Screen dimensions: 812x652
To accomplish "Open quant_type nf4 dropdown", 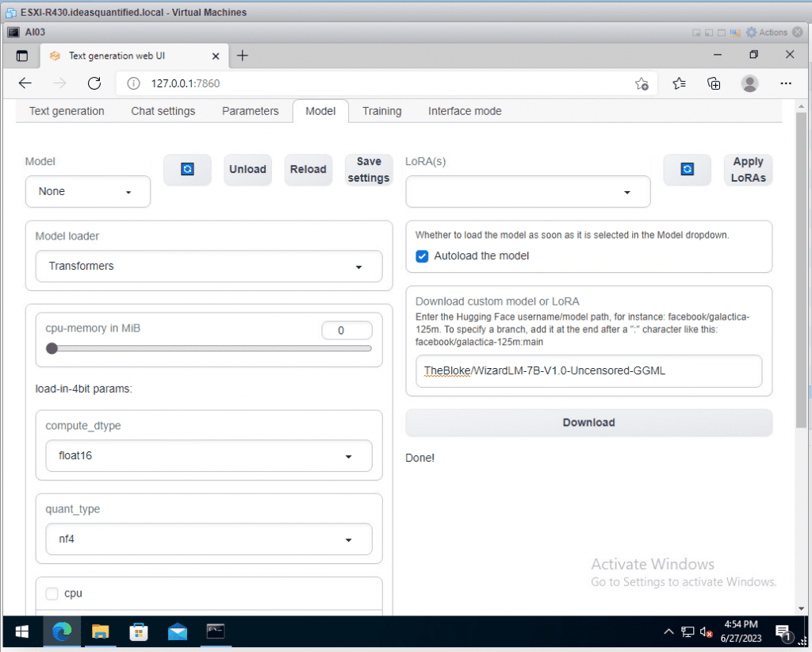I will click(209, 539).
